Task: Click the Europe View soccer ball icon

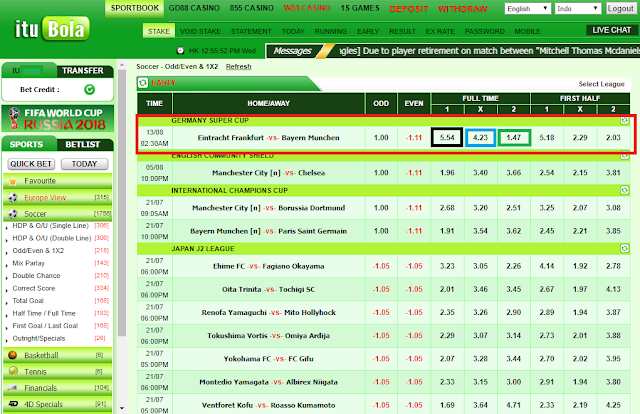Action: click(13, 198)
